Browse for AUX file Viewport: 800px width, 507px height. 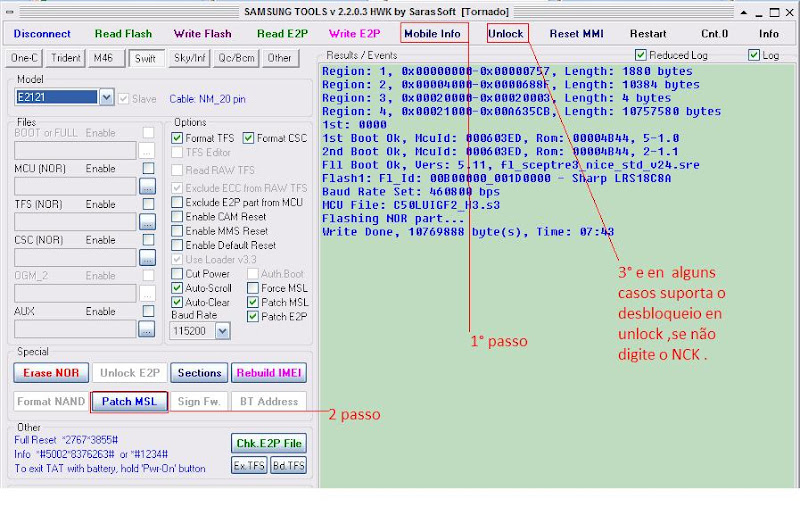pos(146,329)
